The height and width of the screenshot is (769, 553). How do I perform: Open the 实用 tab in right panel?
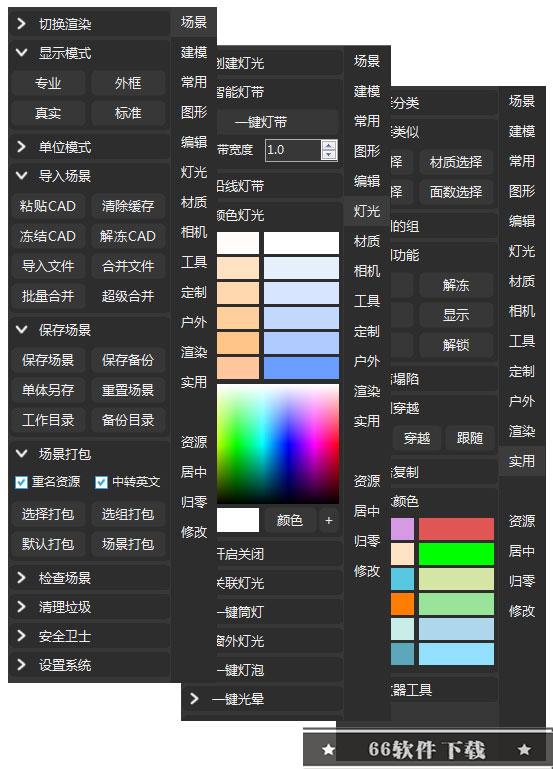click(x=521, y=461)
